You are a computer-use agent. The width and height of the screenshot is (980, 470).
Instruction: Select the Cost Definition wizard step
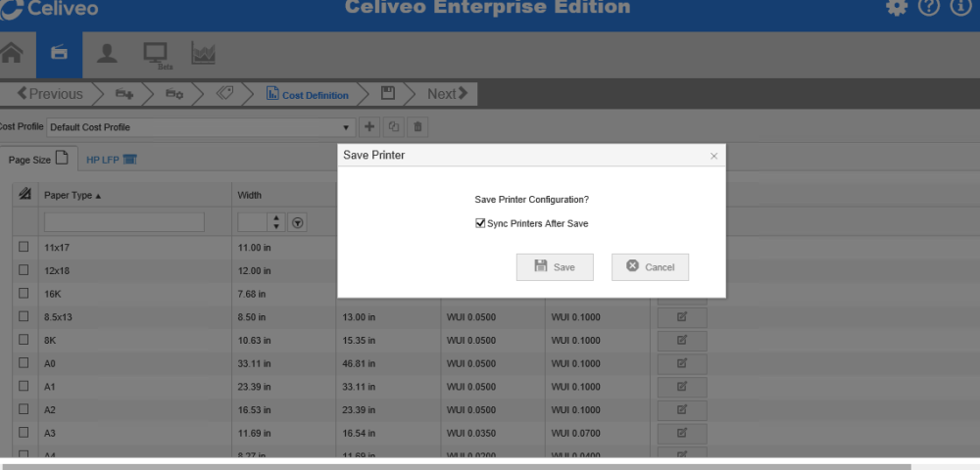(x=307, y=94)
